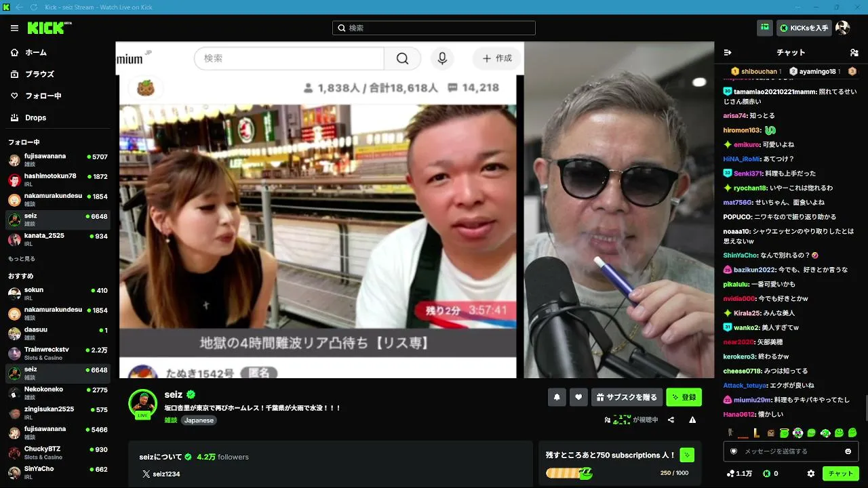Image resolution: width=868 pixels, height=488 pixels.
Task: Click the chat message input field
Action: click(791, 451)
